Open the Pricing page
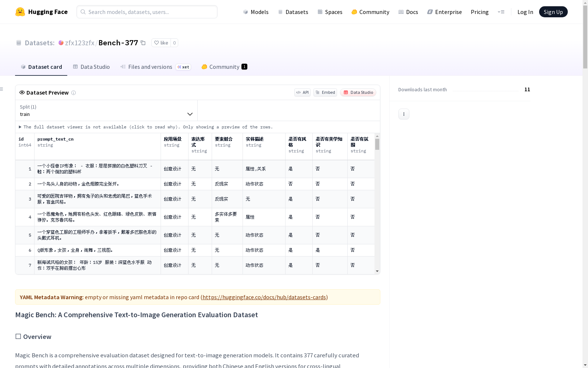 pos(480,12)
